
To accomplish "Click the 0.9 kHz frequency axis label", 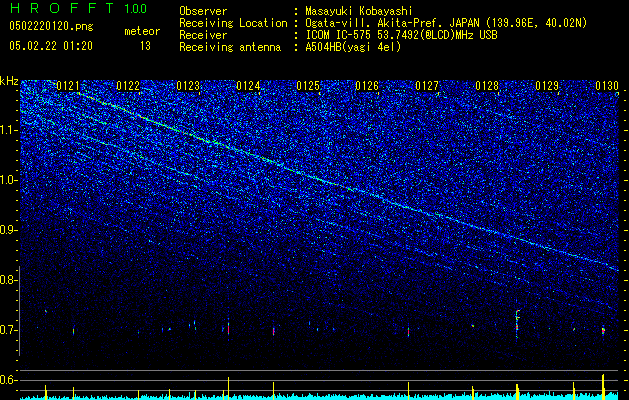I will pos(8,230).
